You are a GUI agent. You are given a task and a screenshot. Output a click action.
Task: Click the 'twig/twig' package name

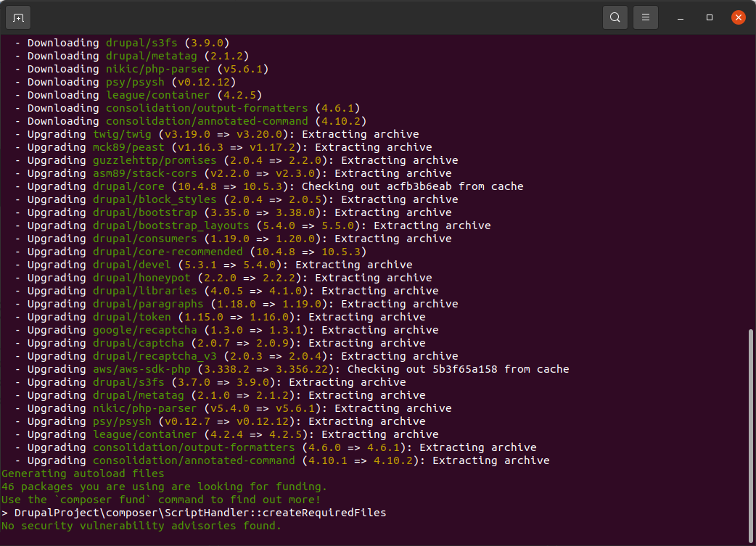pyautogui.click(x=123, y=134)
